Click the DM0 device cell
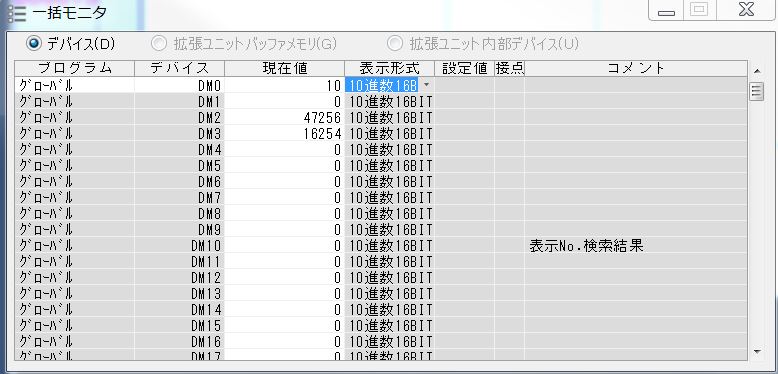Viewport: 778px width, 374px height. [x=180, y=85]
